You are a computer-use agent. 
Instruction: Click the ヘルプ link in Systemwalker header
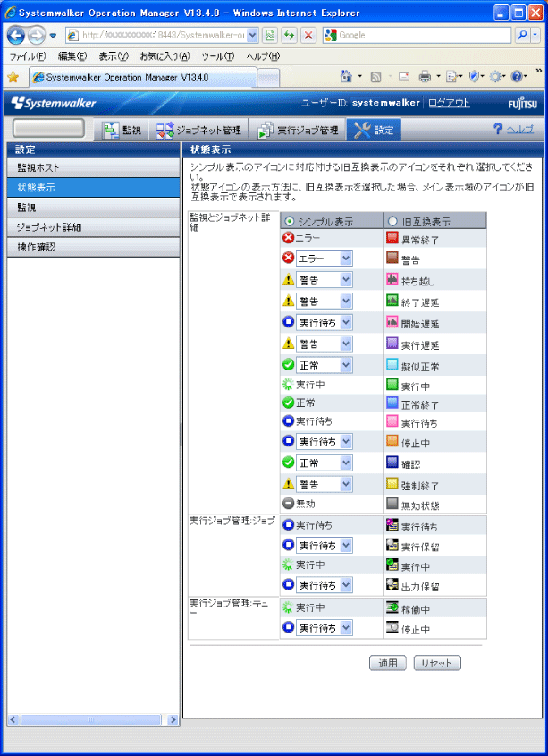click(520, 129)
